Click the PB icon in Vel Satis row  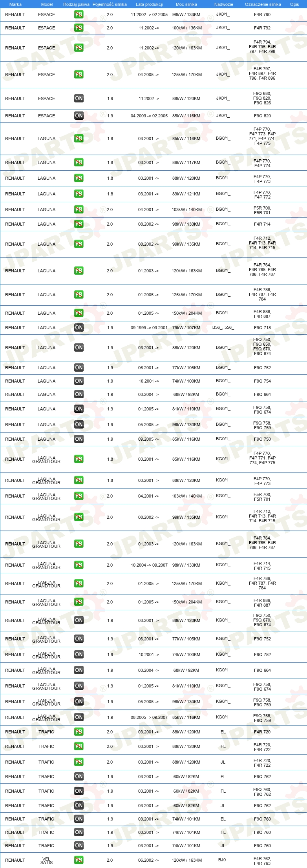[x=79, y=860]
